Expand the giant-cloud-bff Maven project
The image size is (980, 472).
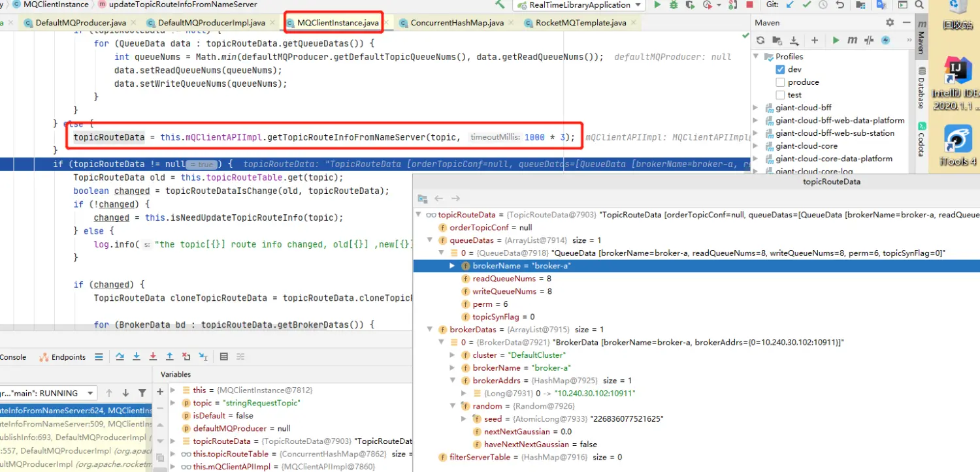756,108
